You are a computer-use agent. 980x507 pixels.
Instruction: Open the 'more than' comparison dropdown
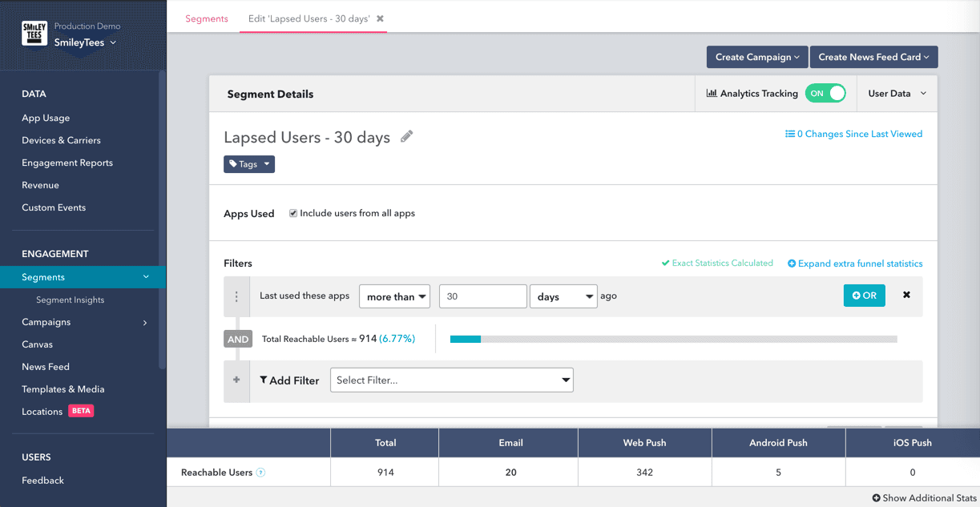pos(395,296)
